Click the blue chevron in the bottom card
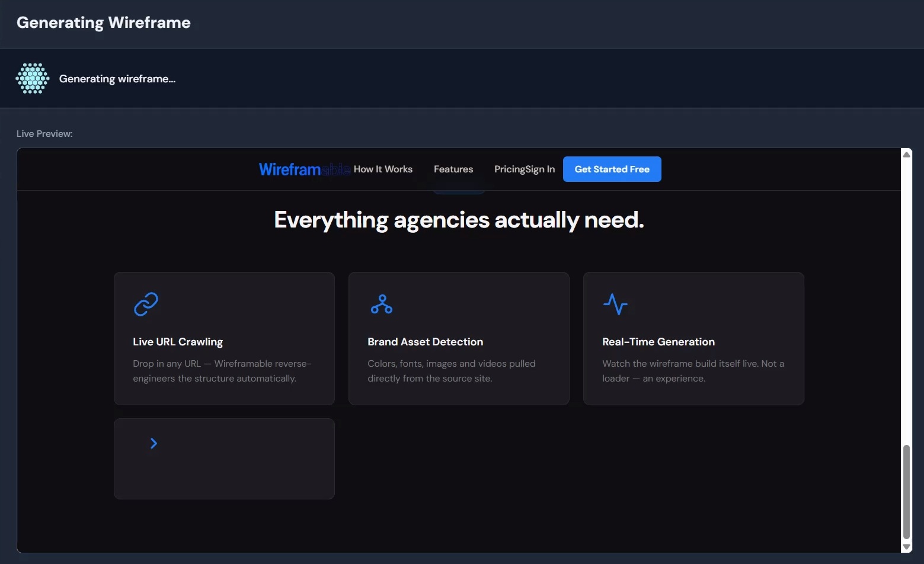This screenshot has width=924, height=564. point(154,443)
